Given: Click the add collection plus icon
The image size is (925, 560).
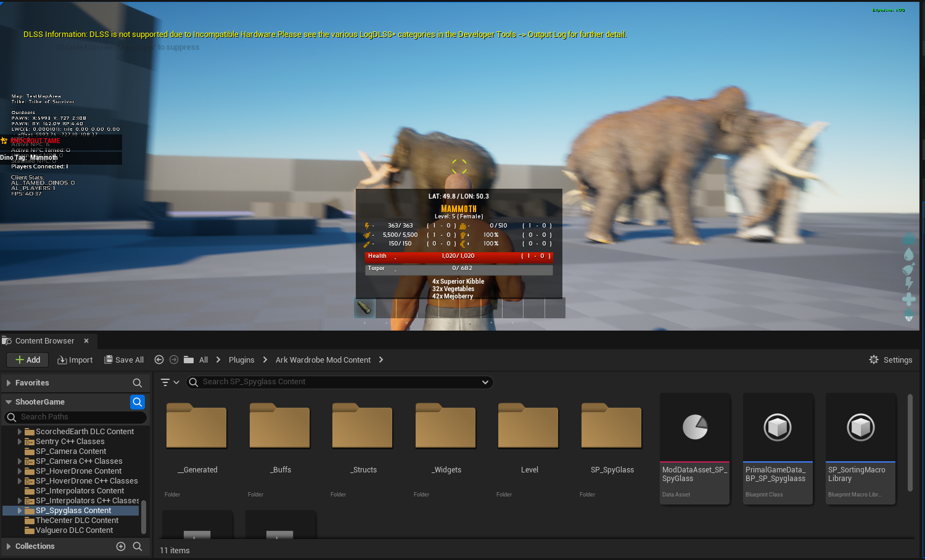Looking at the screenshot, I should 121,546.
